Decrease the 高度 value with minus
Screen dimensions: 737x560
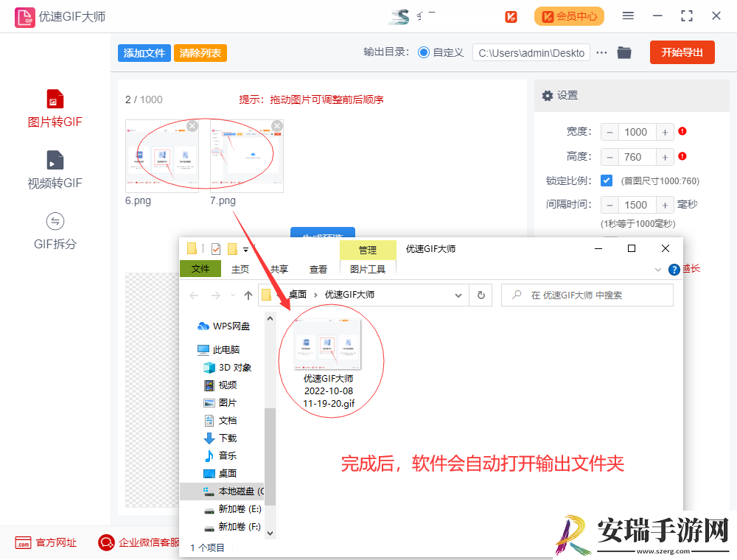point(609,158)
